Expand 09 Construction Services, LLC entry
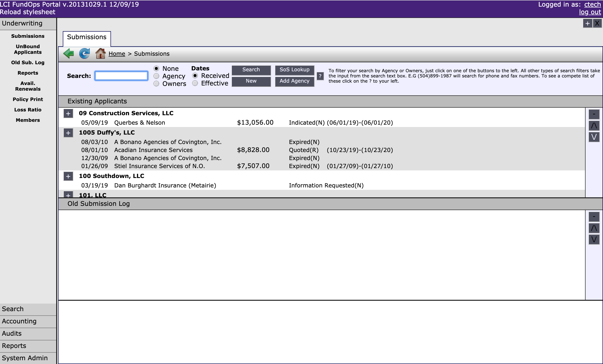The height and width of the screenshot is (364, 603). [68, 114]
